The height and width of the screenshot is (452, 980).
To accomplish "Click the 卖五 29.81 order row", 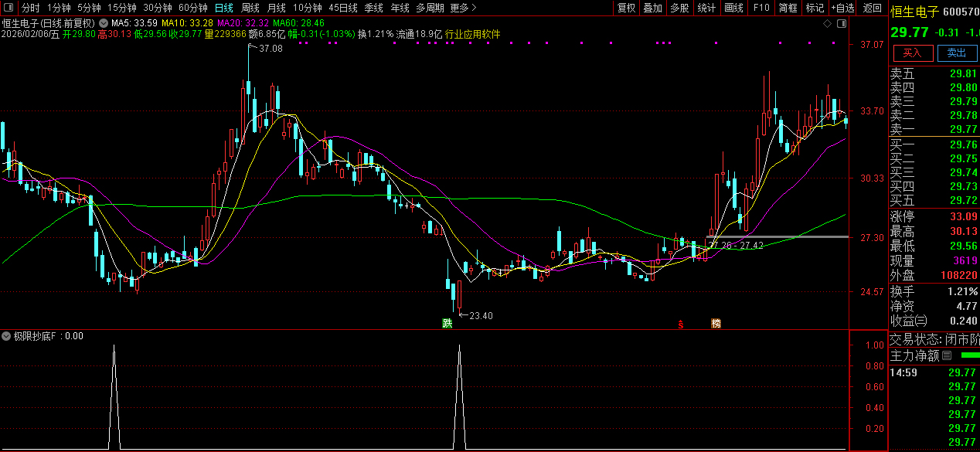I will point(934,74).
